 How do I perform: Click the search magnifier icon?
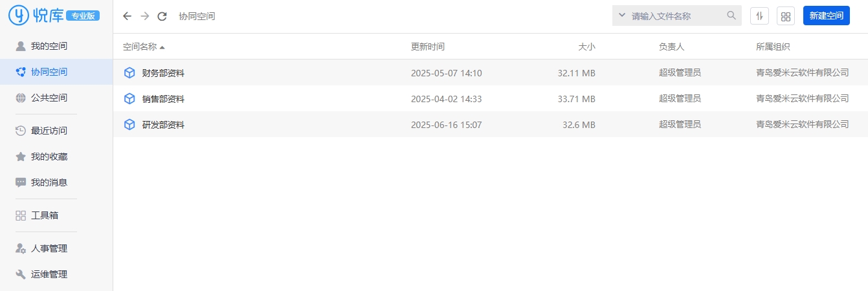click(731, 16)
